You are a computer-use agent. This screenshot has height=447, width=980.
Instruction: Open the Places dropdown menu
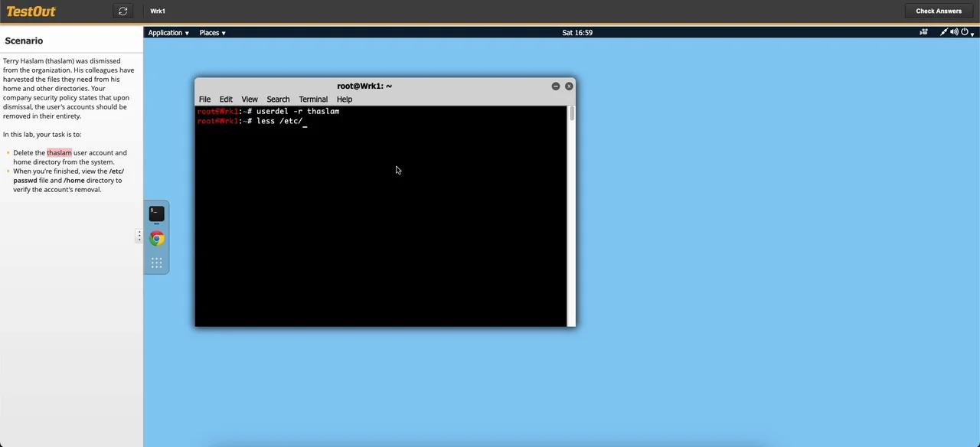click(x=213, y=33)
